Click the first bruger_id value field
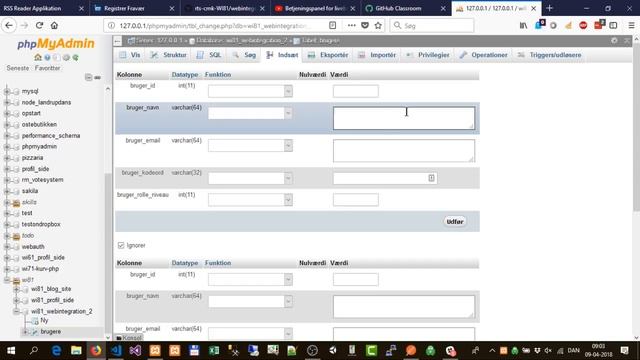 pyautogui.click(x=356, y=91)
